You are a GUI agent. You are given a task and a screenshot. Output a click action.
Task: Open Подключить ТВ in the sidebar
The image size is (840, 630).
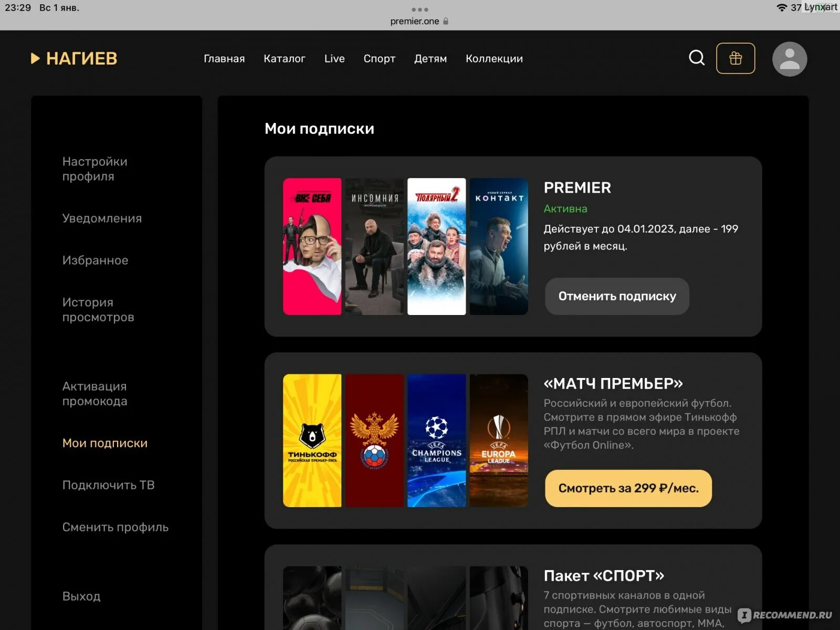pos(109,485)
